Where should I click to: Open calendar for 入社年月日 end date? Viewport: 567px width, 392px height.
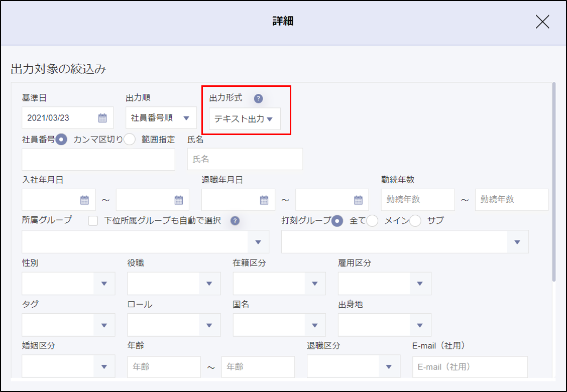[x=178, y=200]
